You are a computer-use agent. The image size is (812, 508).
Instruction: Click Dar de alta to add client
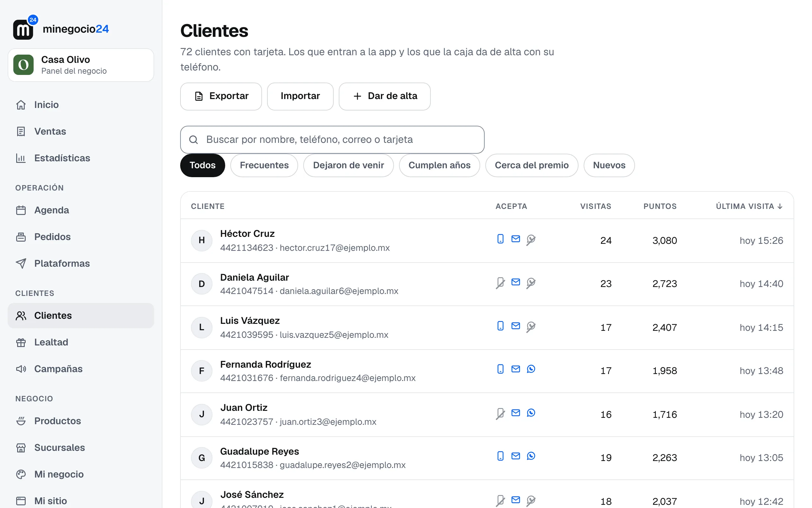click(x=384, y=97)
